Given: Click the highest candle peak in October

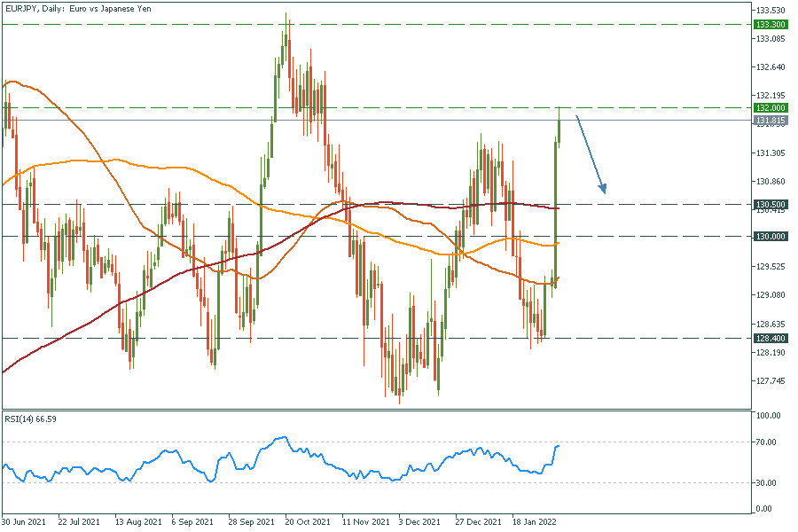Looking at the screenshot, I should point(286,14).
